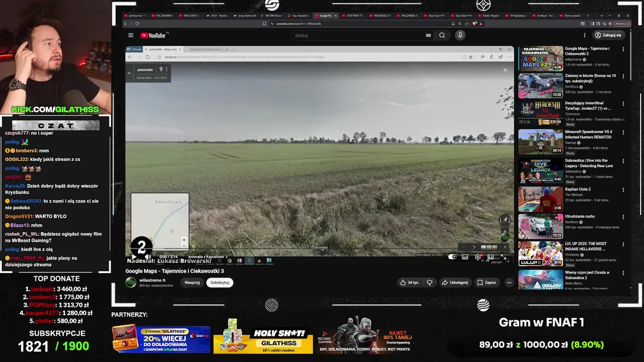644x362 pixels.
Task: Open Minecraft Speedrunner VS 4 video title
Action: [x=589, y=134]
